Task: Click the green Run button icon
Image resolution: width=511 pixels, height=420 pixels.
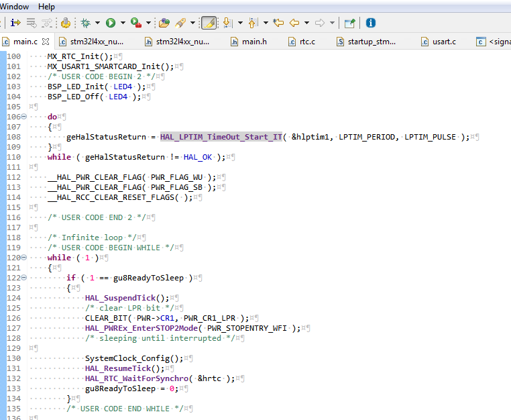Action: [111, 23]
